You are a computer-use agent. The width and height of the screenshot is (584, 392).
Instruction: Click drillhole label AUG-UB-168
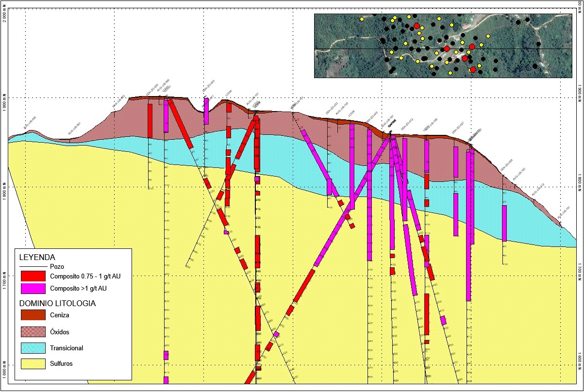click(432, 125)
